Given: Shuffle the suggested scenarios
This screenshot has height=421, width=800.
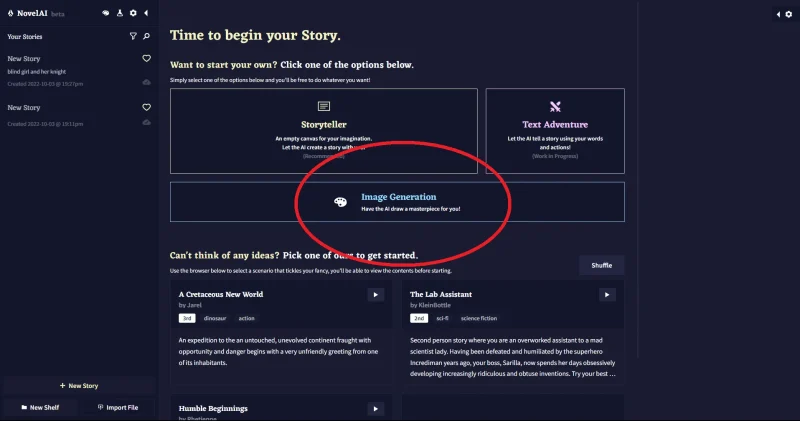Looking at the screenshot, I should pos(602,265).
